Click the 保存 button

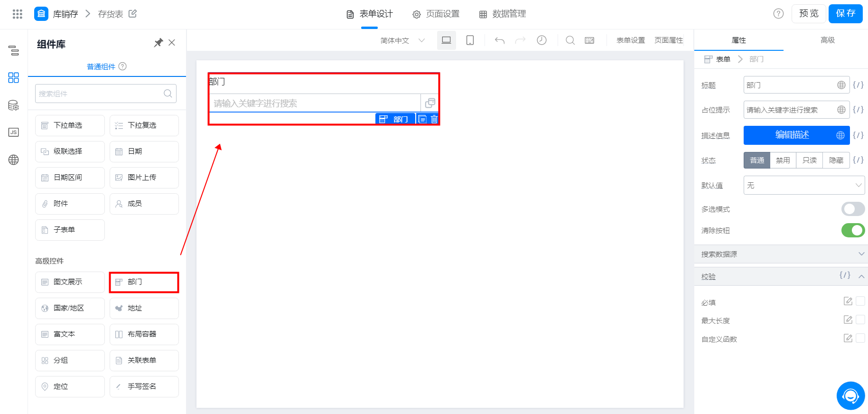(x=846, y=13)
